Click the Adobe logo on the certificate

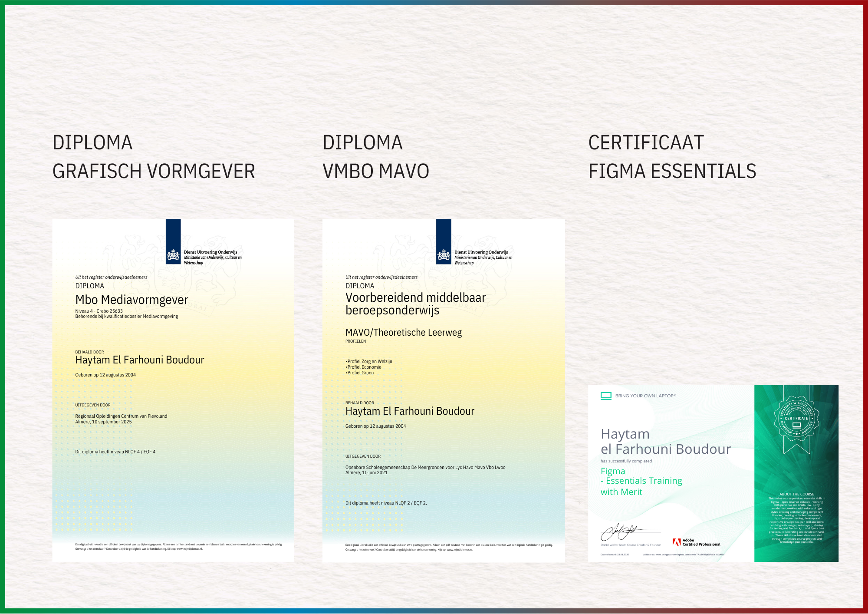[x=676, y=542]
